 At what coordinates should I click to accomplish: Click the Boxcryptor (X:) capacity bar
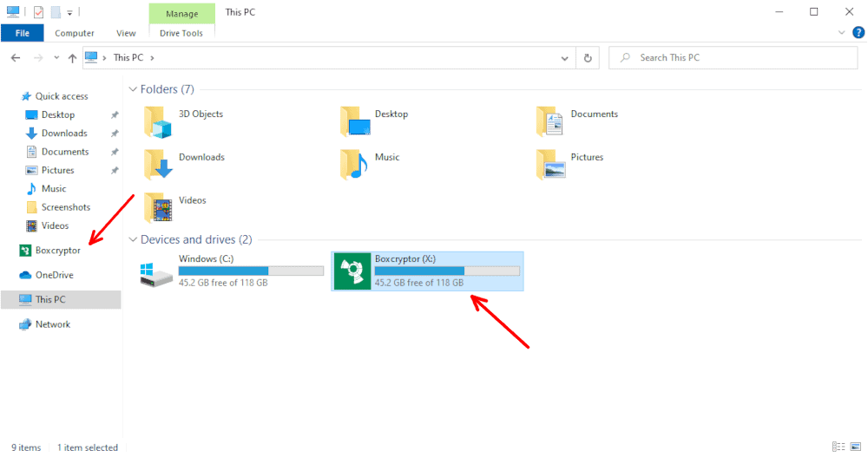point(447,271)
